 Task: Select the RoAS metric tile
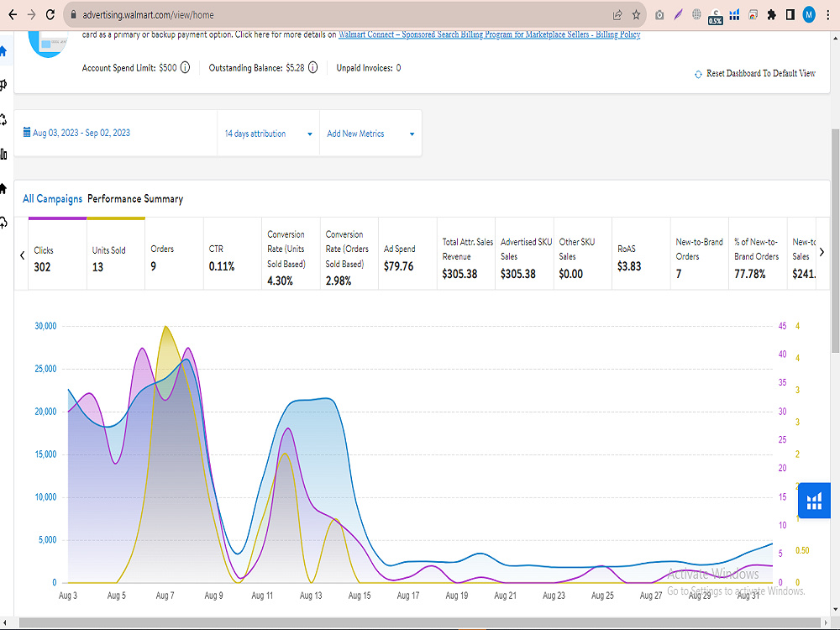point(641,255)
